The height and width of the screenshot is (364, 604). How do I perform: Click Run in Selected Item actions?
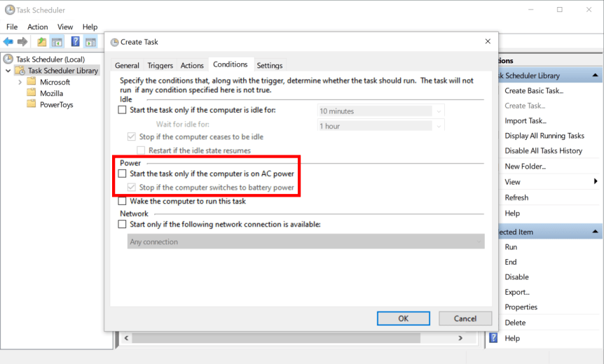511,247
